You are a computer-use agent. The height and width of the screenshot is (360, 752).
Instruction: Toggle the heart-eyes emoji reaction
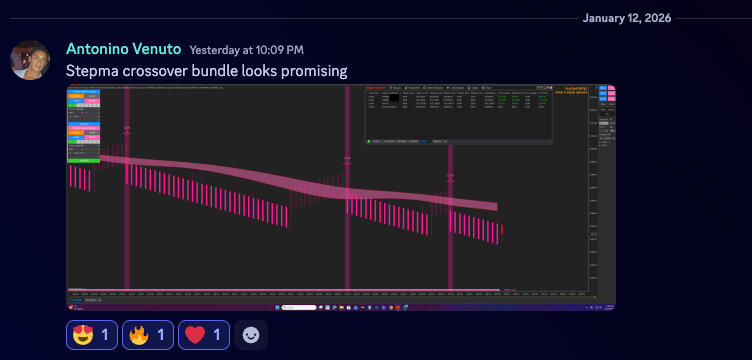(92, 335)
